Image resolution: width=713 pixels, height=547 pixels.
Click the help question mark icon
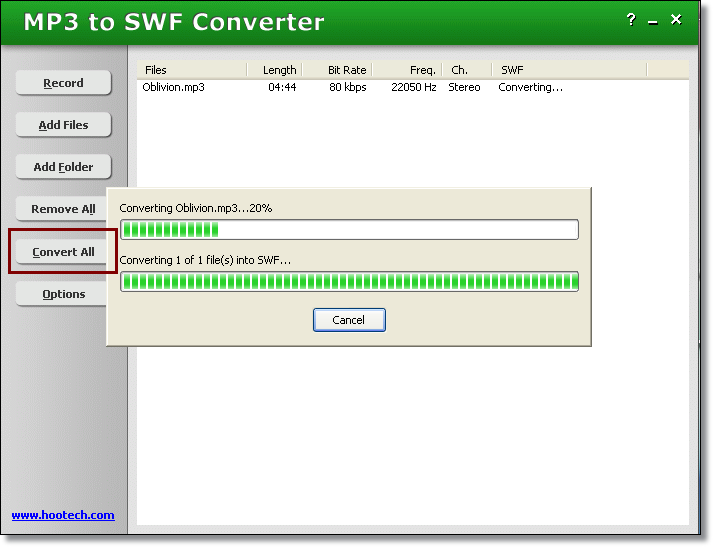point(630,19)
